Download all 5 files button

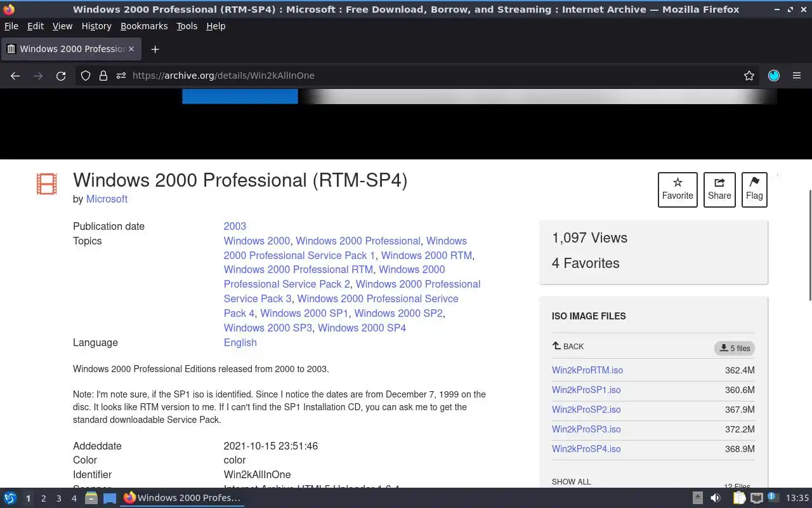[x=735, y=348]
